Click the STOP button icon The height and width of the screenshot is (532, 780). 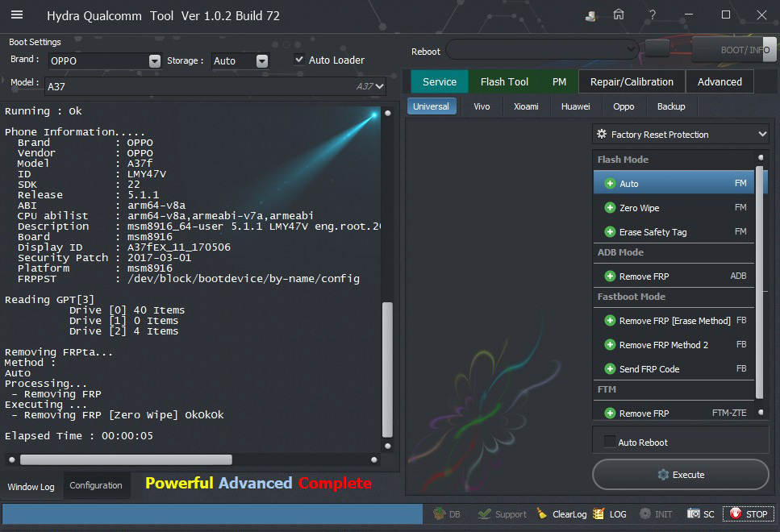pos(735,513)
